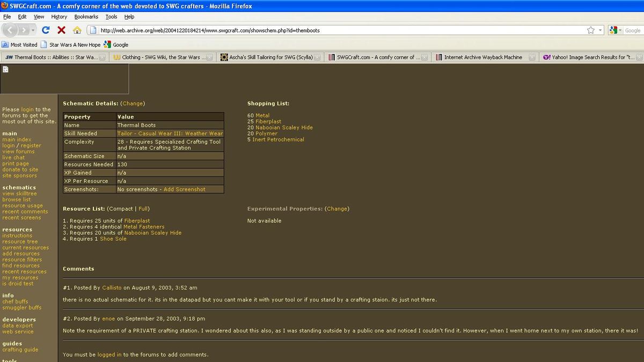The image size is (644, 362).
Task: Switch resource list to Compact view
Action: (121, 209)
